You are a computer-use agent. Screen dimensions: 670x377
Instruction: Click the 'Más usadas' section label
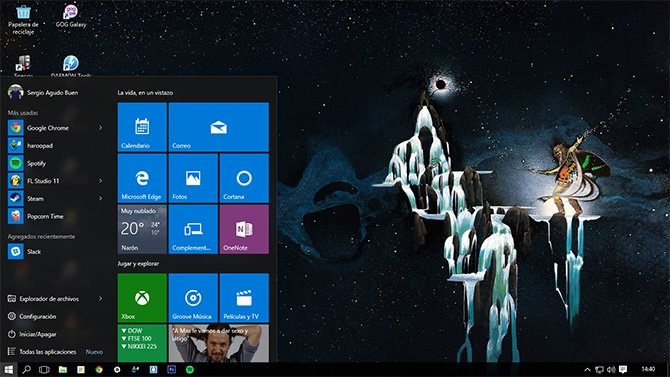click(23, 113)
